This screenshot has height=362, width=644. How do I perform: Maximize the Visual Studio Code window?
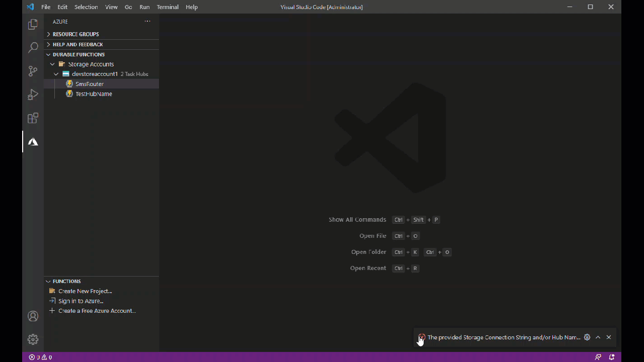pos(591,7)
